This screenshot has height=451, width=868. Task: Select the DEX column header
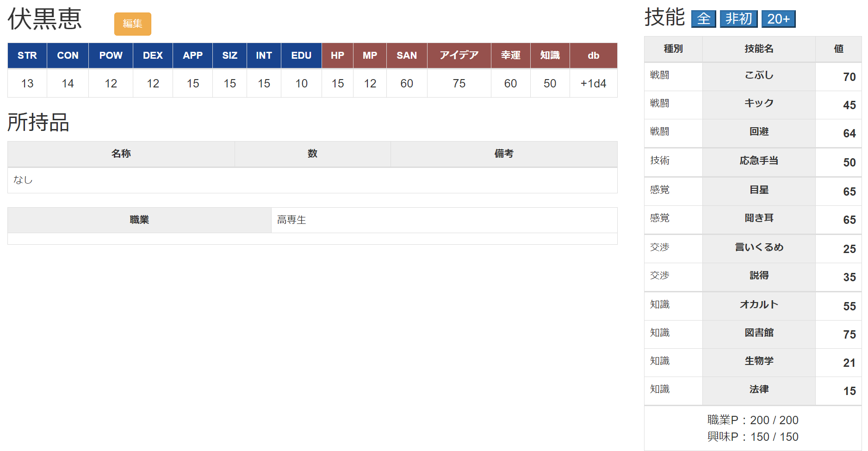(153, 56)
